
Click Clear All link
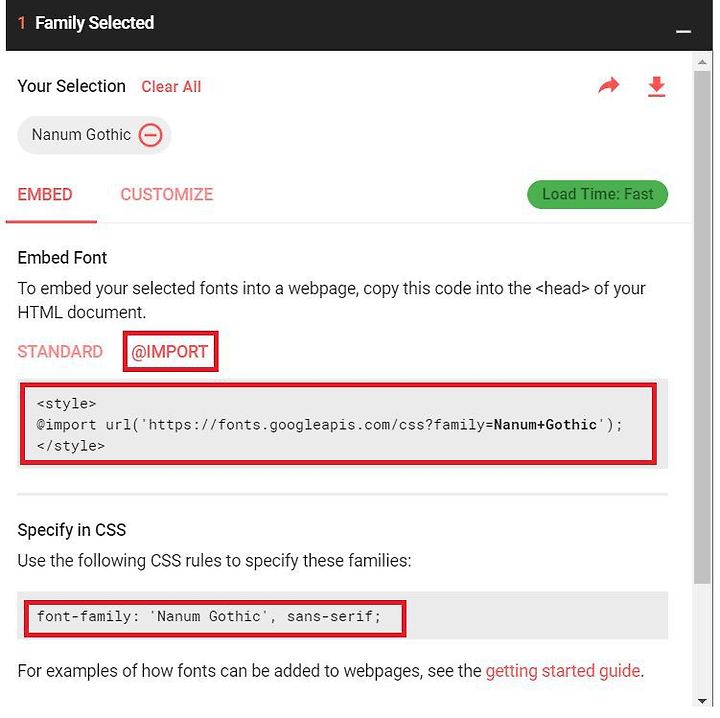pyautogui.click(x=171, y=87)
